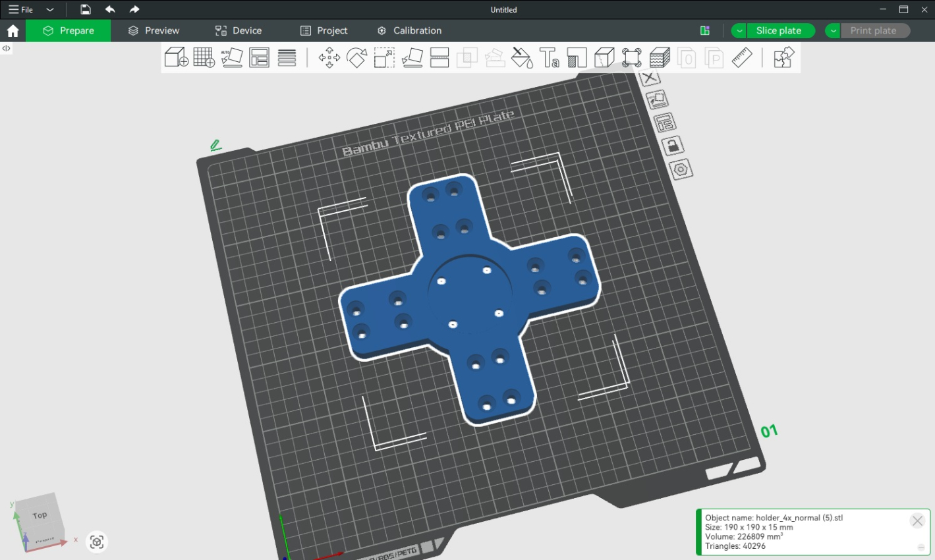Open the dropdown arrow beside Slice plate
Screen dimensions: 935x560
pyautogui.click(x=739, y=31)
